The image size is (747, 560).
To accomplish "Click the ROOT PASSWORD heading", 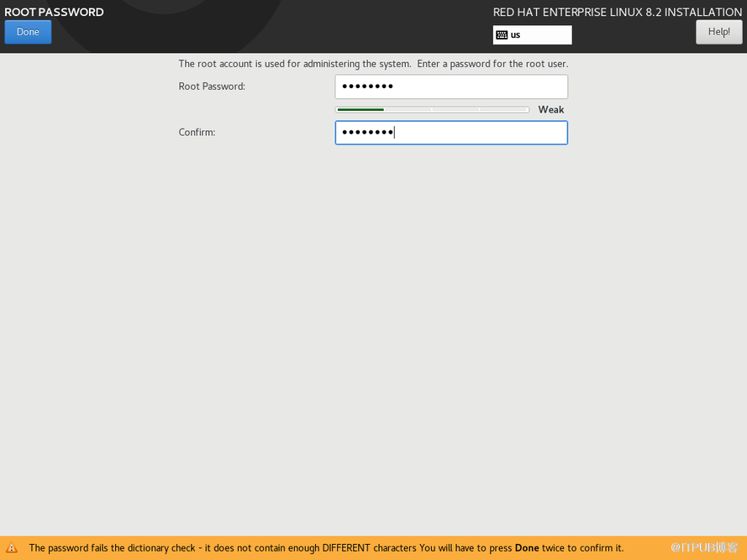I will click(x=54, y=12).
